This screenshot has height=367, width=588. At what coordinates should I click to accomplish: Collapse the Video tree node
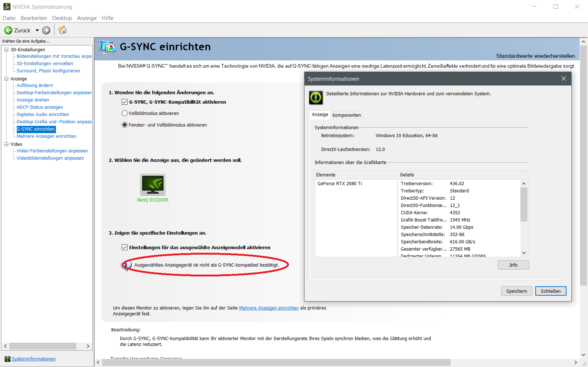[6, 144]
